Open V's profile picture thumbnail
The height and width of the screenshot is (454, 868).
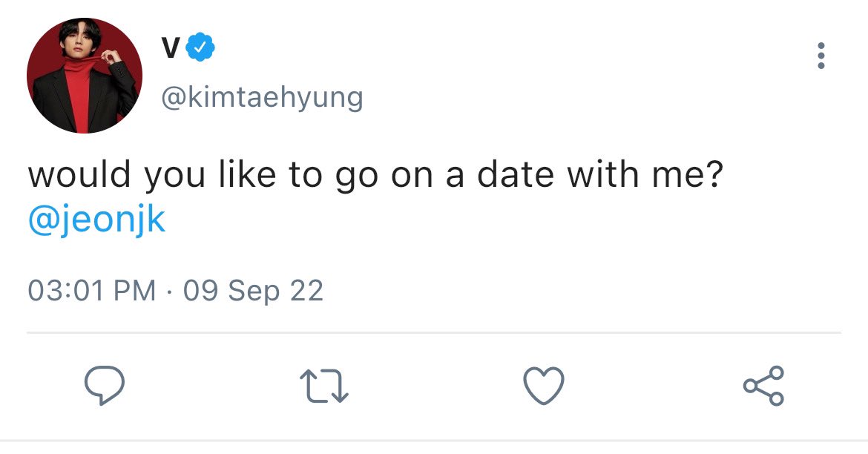click(x=84, y=76)
